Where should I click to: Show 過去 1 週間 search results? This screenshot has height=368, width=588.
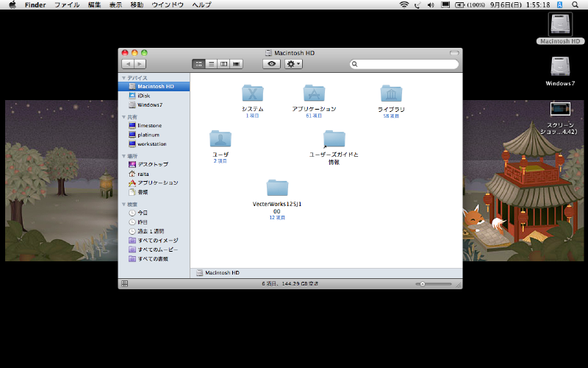pos(154,231)
